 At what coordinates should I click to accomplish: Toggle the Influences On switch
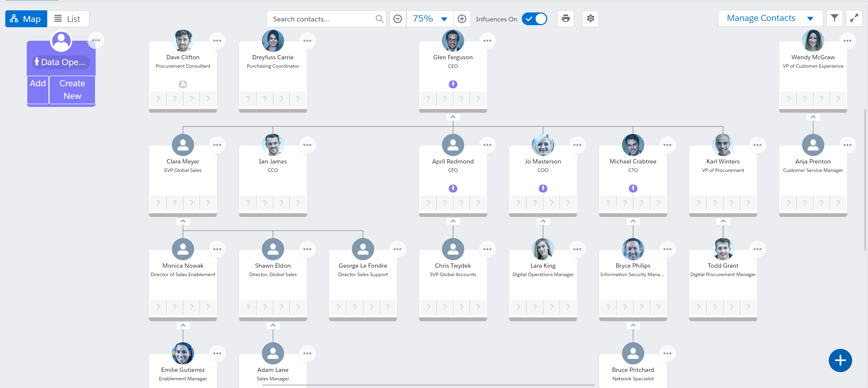coord(534,19)
